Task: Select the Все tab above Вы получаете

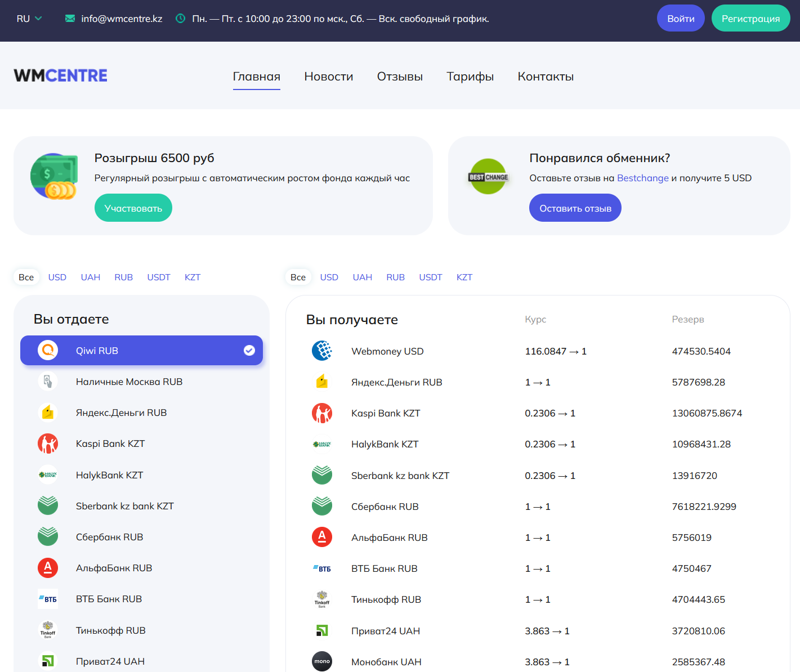Action: tap(298, 277)
